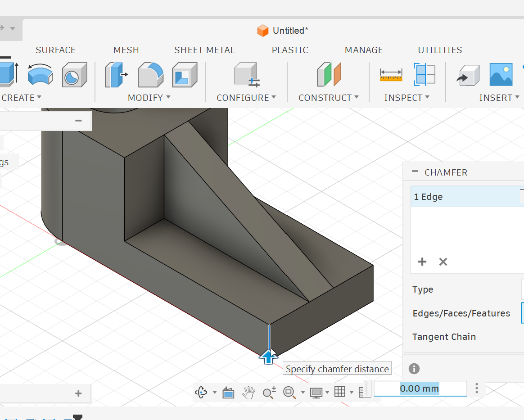This screenshot has width=524, height=420.
Task: Open the INSERT dropdown menu
Action: click(499, 98)
